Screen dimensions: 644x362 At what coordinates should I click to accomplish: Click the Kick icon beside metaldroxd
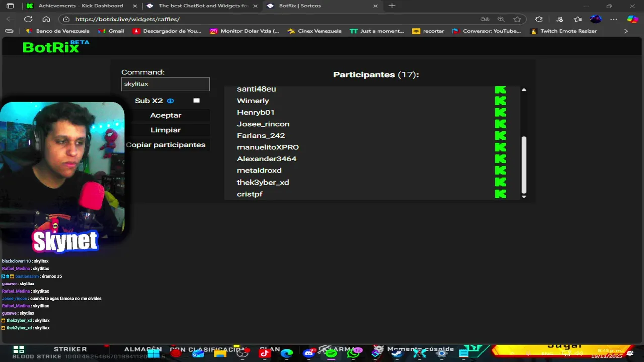[x=500, y=170]
